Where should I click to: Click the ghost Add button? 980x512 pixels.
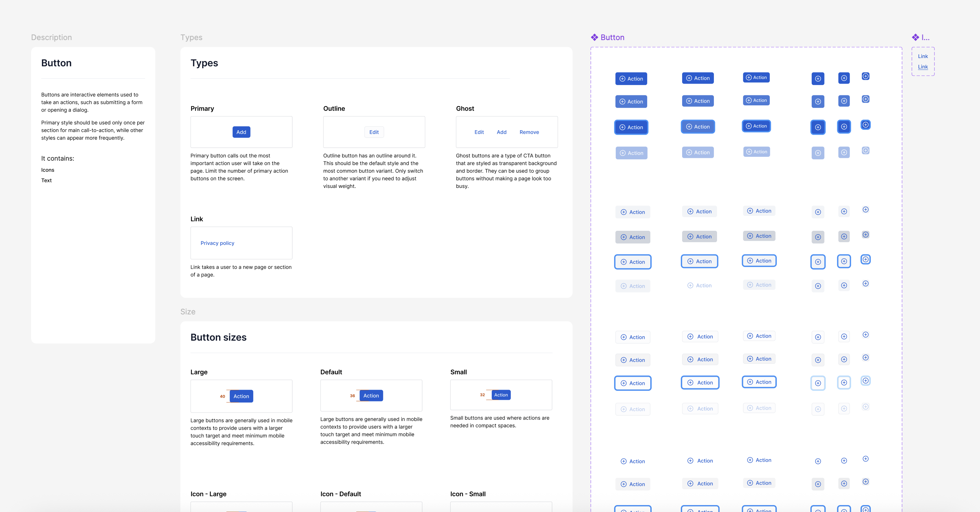pos(501,132)
